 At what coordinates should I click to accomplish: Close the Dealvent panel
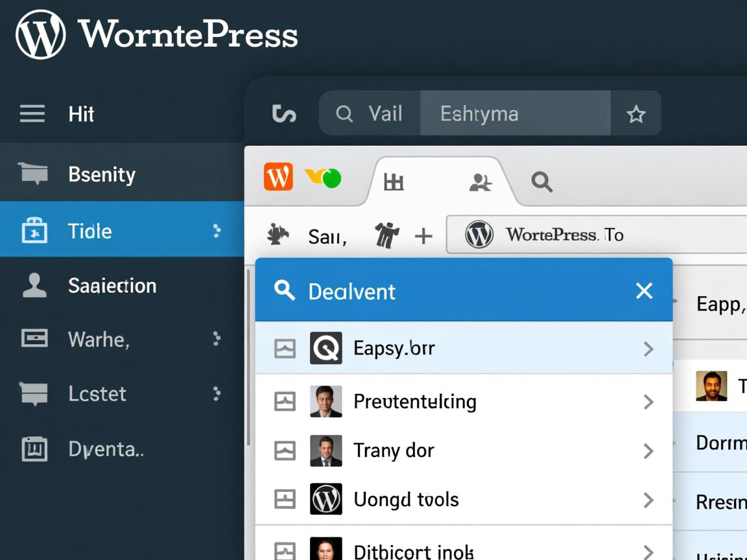pyautogui.click(x=644, y=291)
